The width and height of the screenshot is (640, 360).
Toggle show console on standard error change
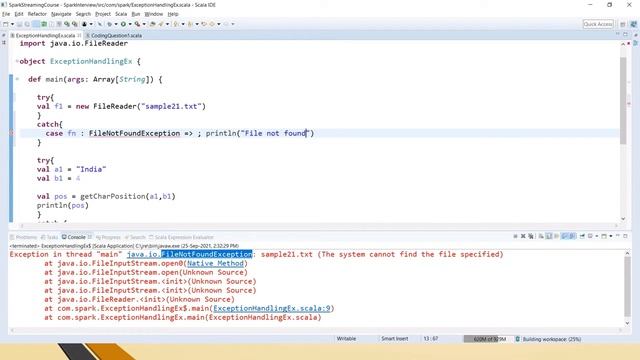click(x=572, y=236)
